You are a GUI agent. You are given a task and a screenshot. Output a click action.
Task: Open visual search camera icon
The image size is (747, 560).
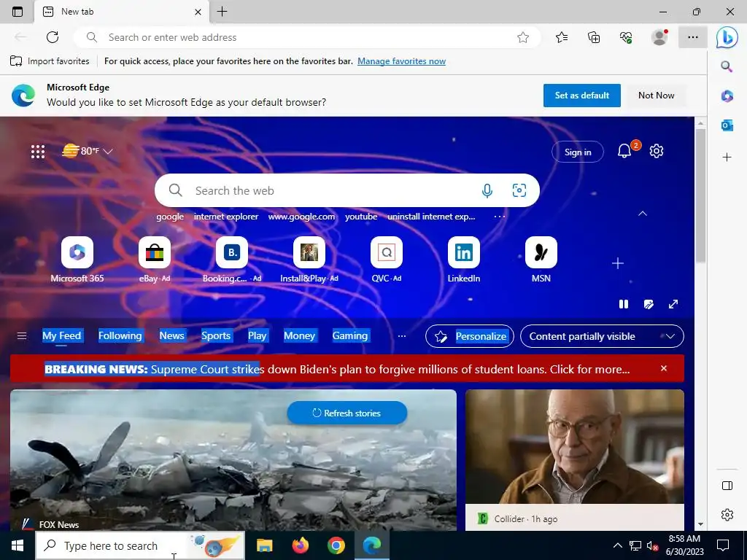tap(519, 190)
